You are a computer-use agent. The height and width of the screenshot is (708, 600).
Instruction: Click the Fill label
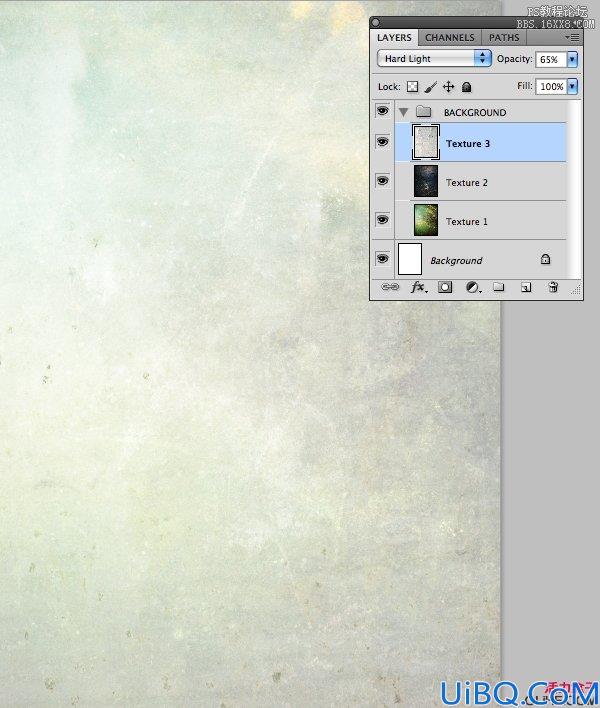525,85
